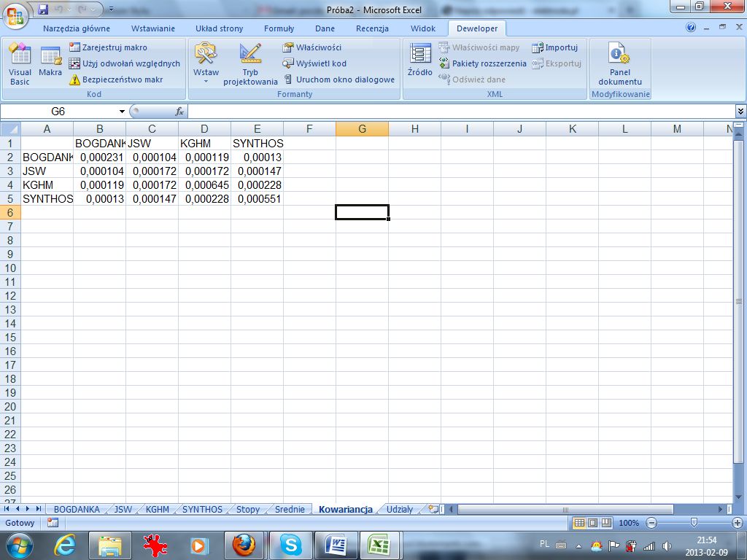This screenshot has width=747, height=560.
Task: Open the XML Źródło pane
Action: [419, 61]
